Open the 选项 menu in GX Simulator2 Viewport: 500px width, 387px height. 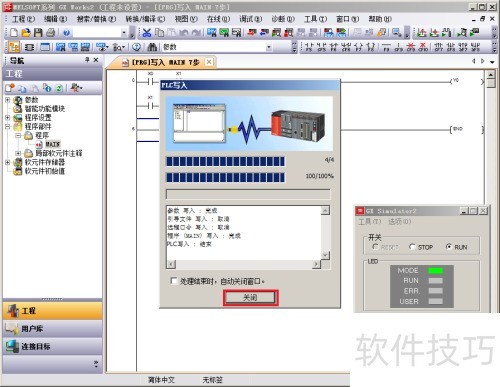[399, 221]
